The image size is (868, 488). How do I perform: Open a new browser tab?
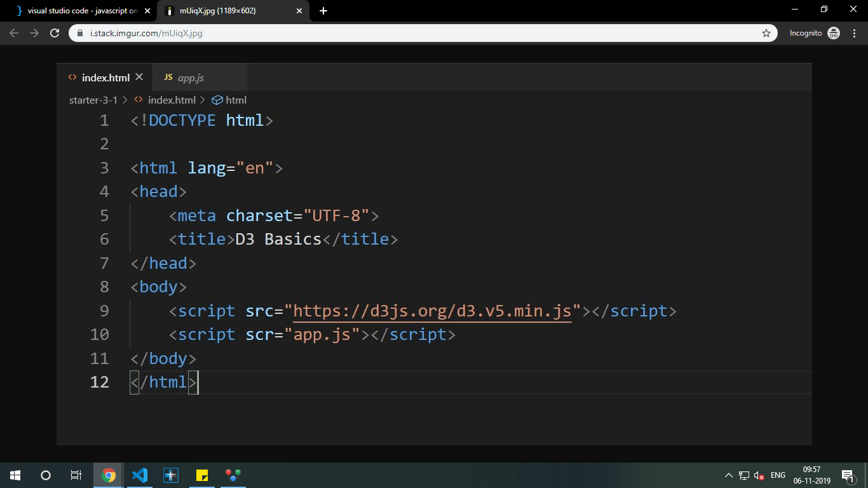(323, 11)
